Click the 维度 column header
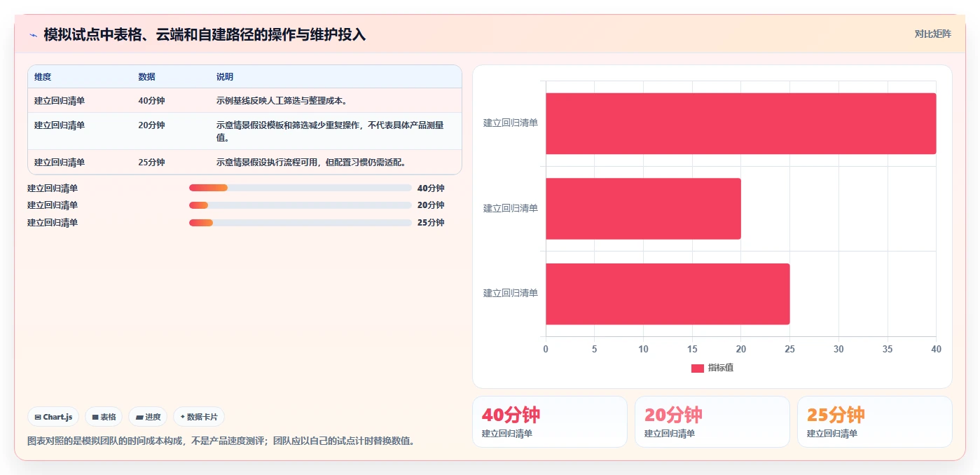 point(43,77)
